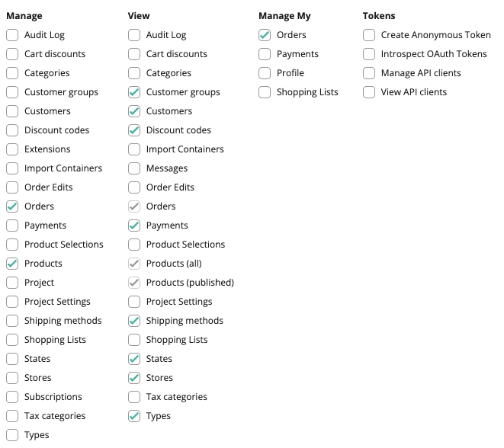Disable Manage Products permission
This screenshot has height=448, width=504.
pyautogui.click(x=12, y=264)
